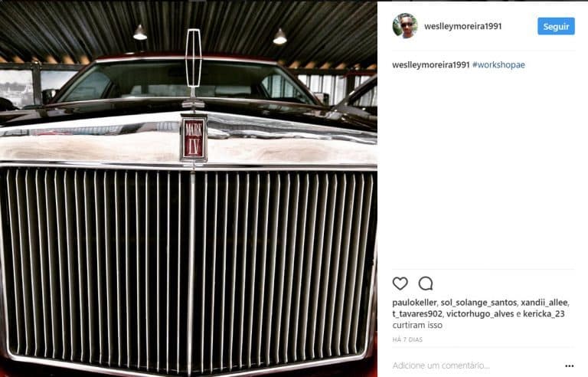
Task: Open the three-dot more options menu
Action: tap(570, 366)
